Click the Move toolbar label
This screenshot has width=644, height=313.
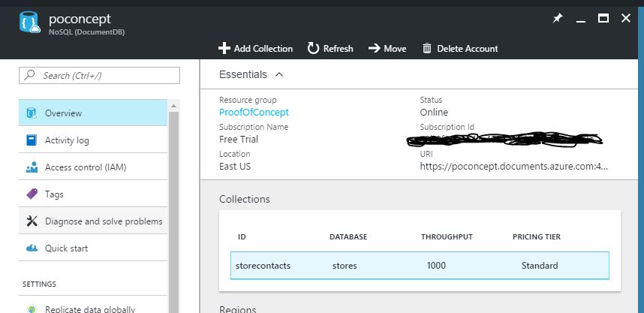pyautogui.click(x=395, y=49)
